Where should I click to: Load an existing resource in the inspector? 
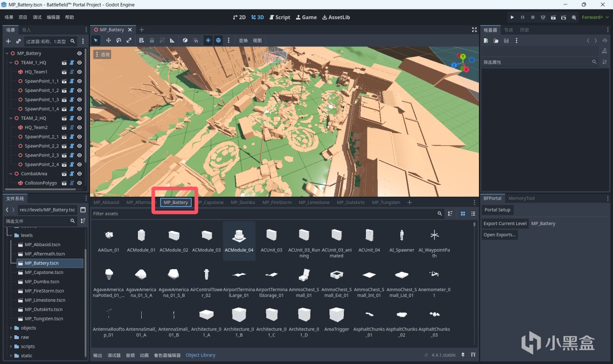coord(496,41)
